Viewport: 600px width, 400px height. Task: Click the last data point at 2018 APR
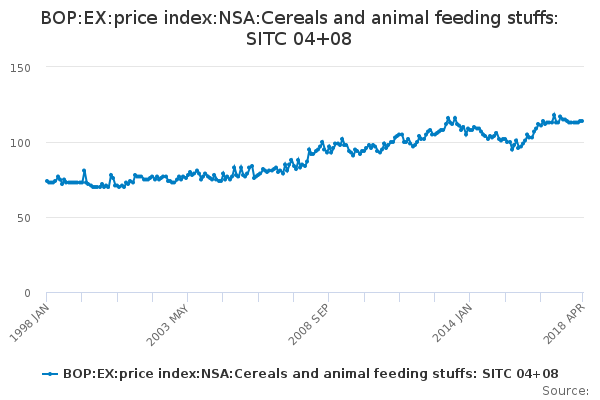[583, 121]
